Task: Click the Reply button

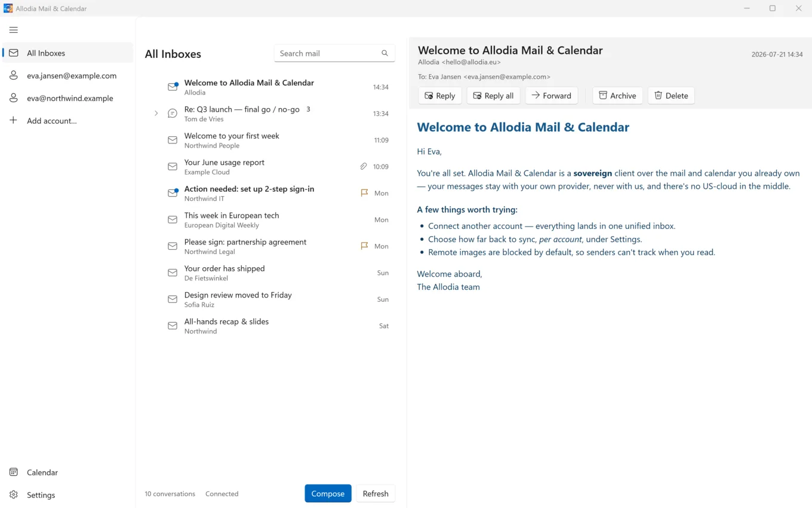Action: (440, 96)
